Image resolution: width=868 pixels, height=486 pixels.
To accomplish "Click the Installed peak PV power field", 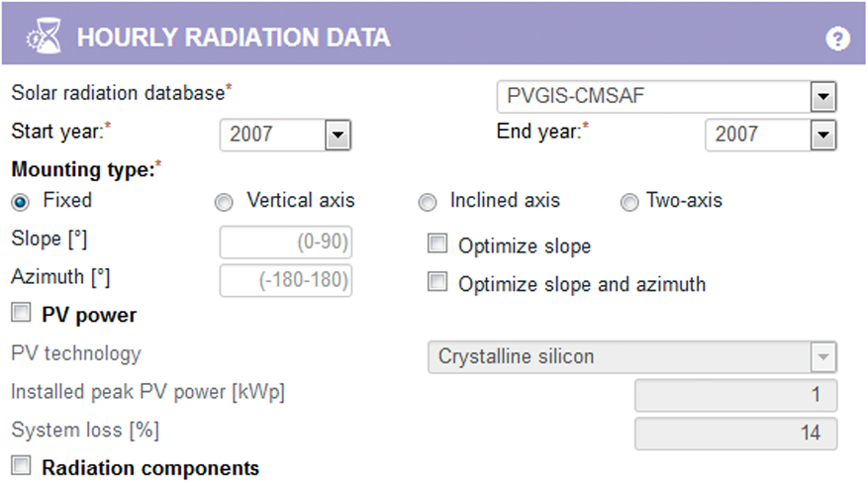I will (x=735, y=395).
